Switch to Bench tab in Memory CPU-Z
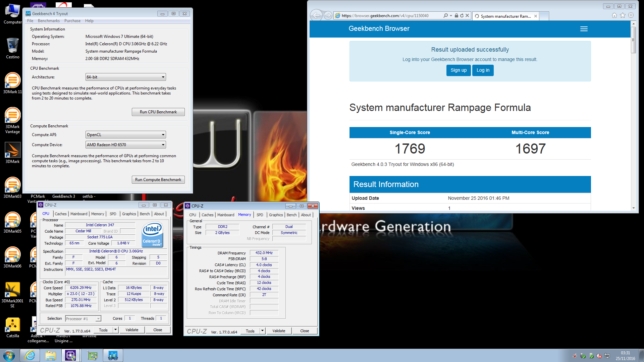644x362 pixels. 292,215
